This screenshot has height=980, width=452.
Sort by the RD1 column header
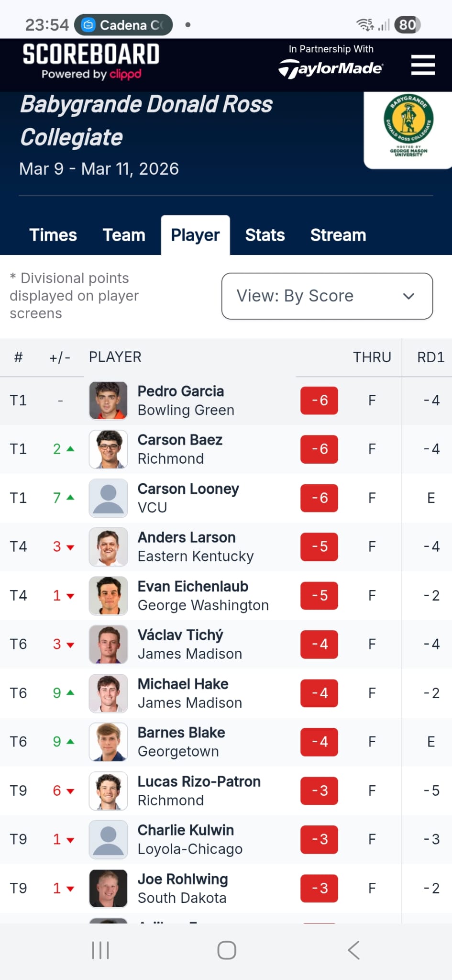[x=430, y=357]
